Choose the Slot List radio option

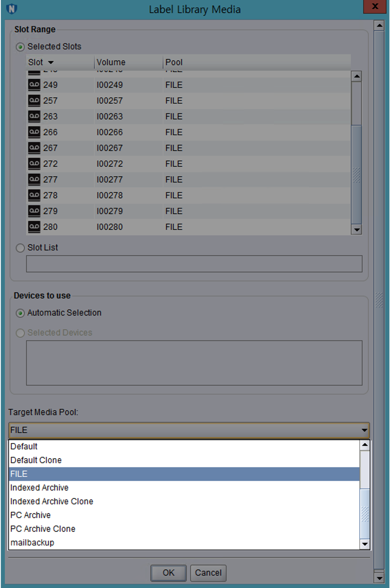(x=20, y=248)
